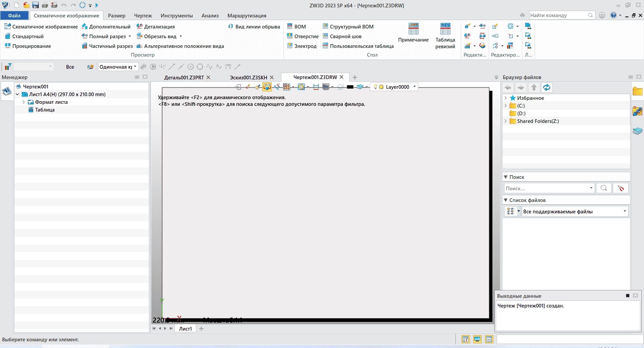
Task: Expand the (C:) drive node
Action: (x=506, y=106)
